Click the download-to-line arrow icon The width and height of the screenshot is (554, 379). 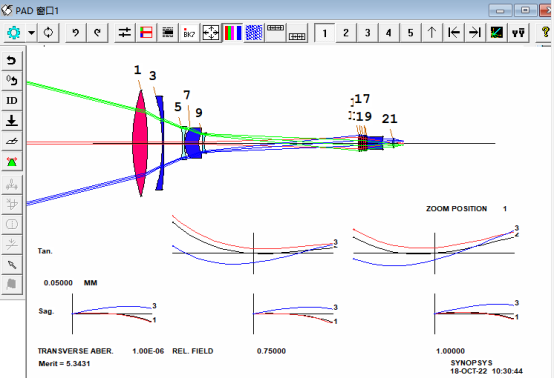pyautogui.click(x=12, y=121)
